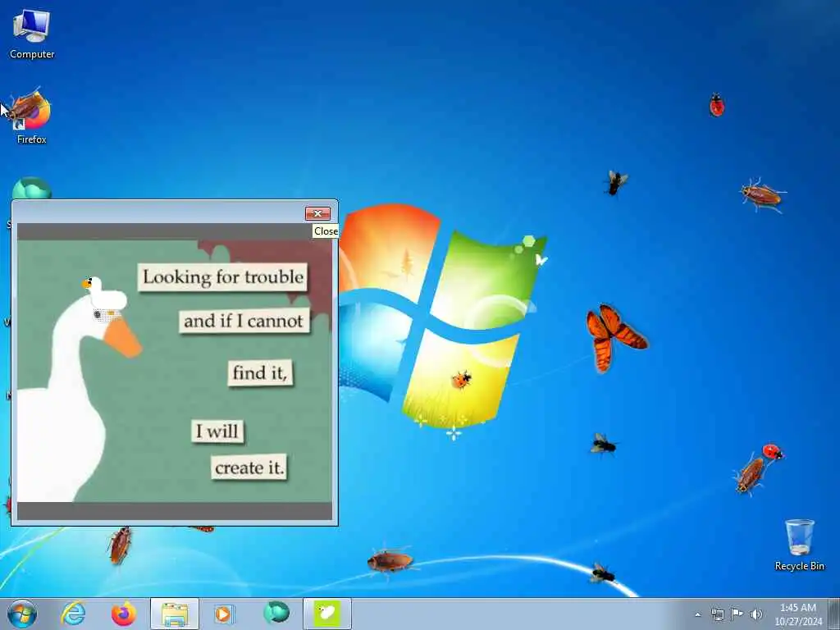Open the Recycle Bin on desktop
The width and height of the screenshot is (840, 630).
(x=799, y=545)
